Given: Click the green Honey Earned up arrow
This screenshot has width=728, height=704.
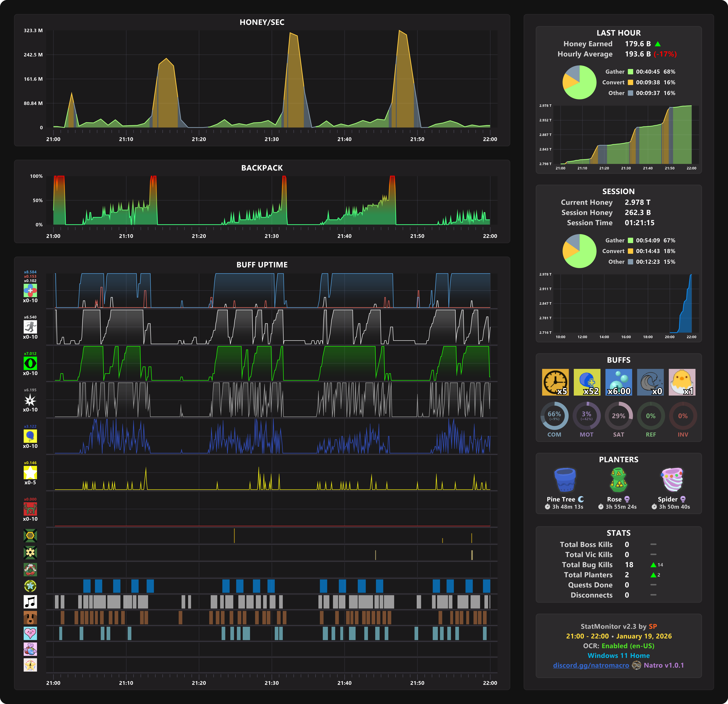Looking at the screenshot, I should (x=658, y=44).
